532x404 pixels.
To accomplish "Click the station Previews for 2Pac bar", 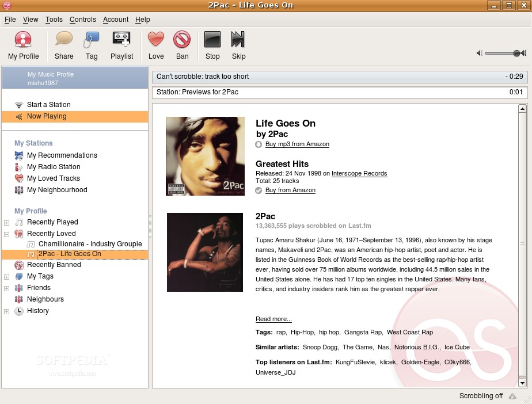I will coord(340,92).
